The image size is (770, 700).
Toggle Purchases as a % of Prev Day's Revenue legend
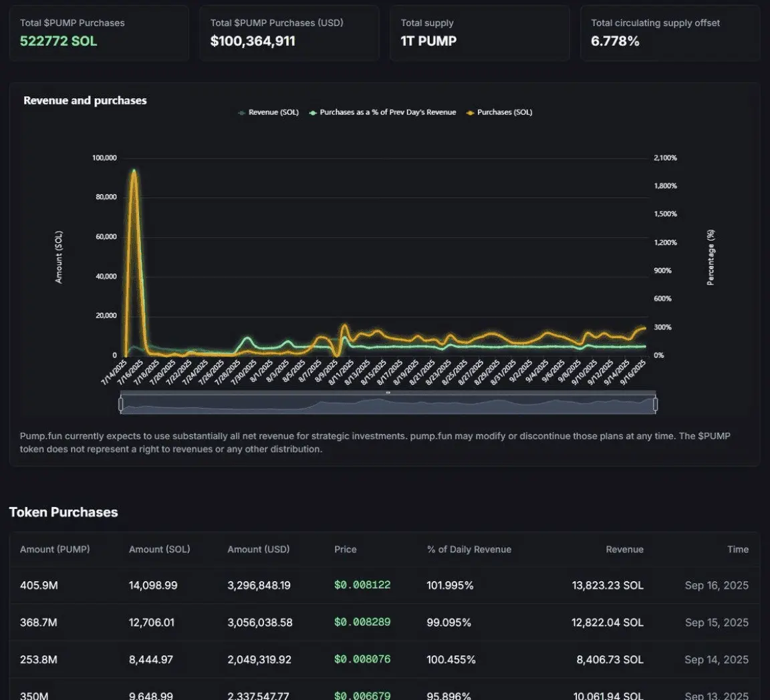coord(382,112)
